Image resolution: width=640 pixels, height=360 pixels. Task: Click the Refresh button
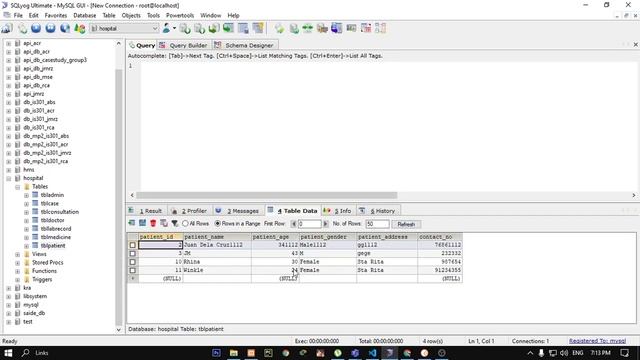pos(406,224)
